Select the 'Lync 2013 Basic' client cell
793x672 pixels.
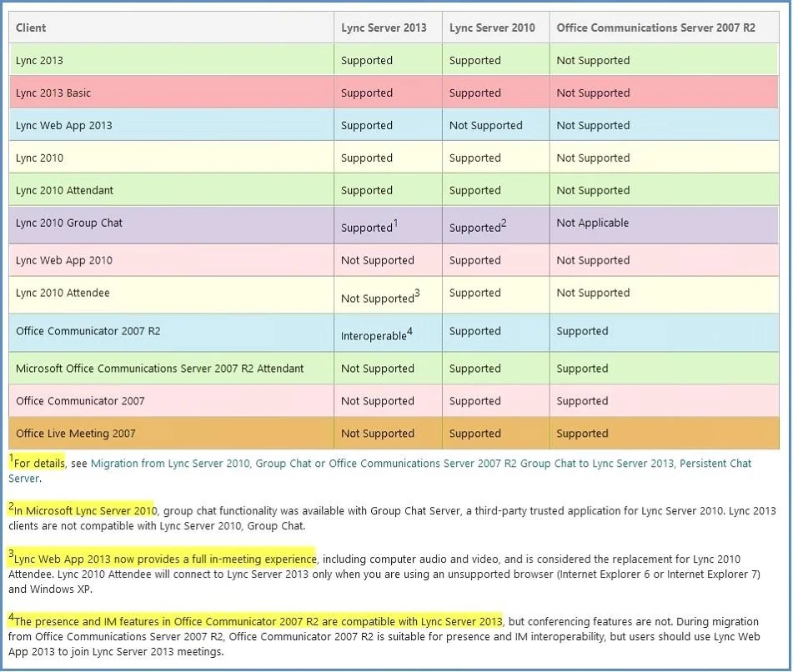171,93
